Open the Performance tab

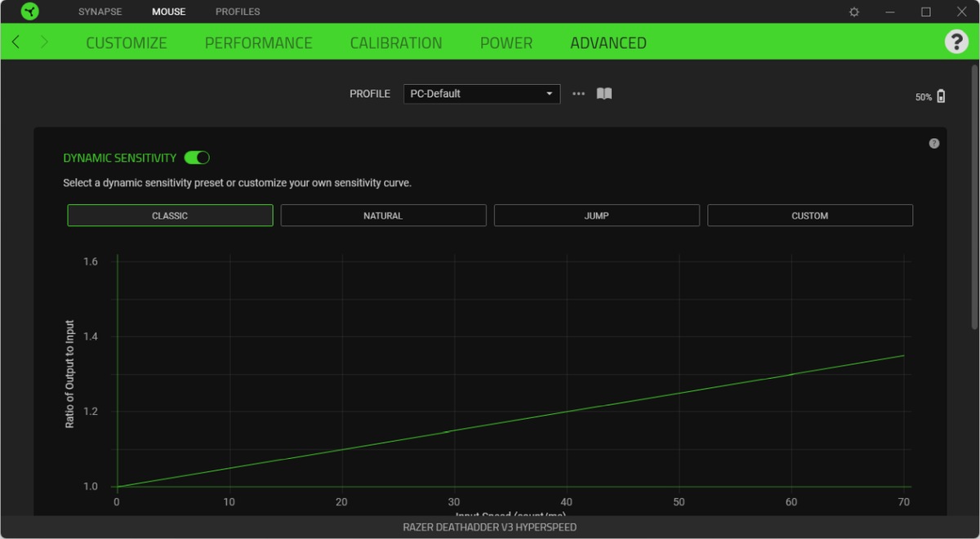coord(259,43)
